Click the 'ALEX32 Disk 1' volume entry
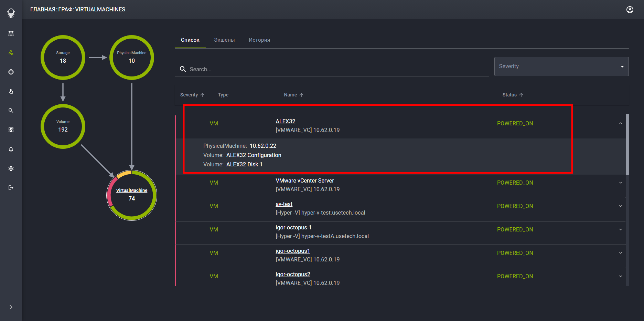Screen dimensions: 644x321 tap(244, 164)
